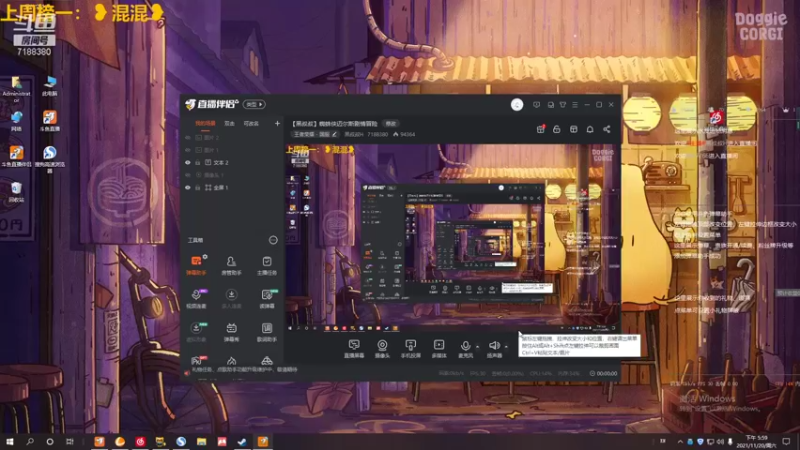Image resolution: width=800 pixels, height=450 pixels.
Task: Toggle visibility of layer 图片 1
Action: click(188, 150)
